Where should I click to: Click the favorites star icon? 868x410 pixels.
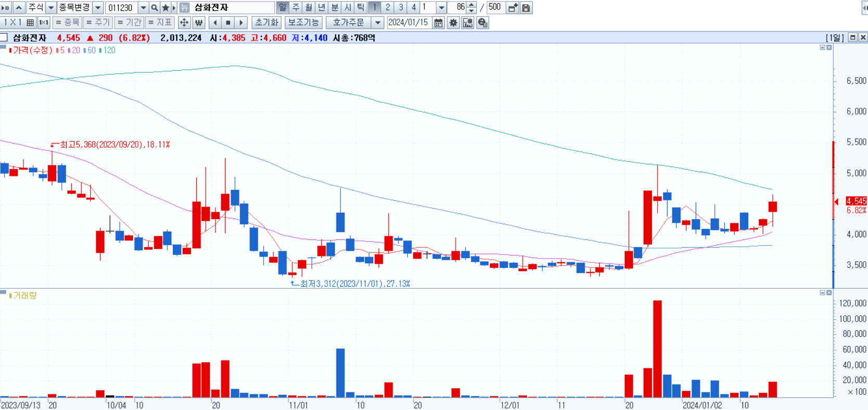point(166,8)
